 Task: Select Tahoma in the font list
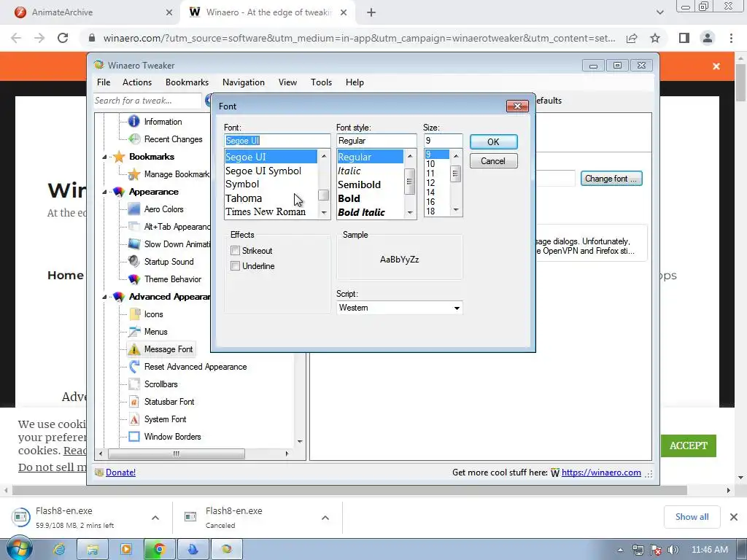pos(244,198)
